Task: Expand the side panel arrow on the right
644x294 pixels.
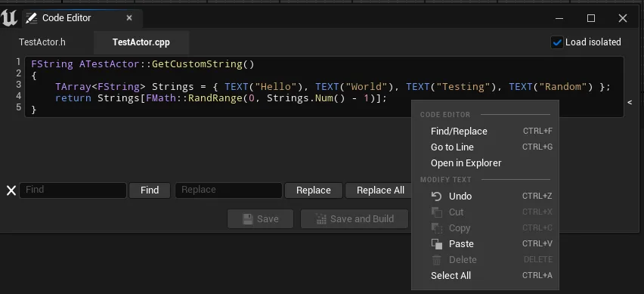Action: 630,102
